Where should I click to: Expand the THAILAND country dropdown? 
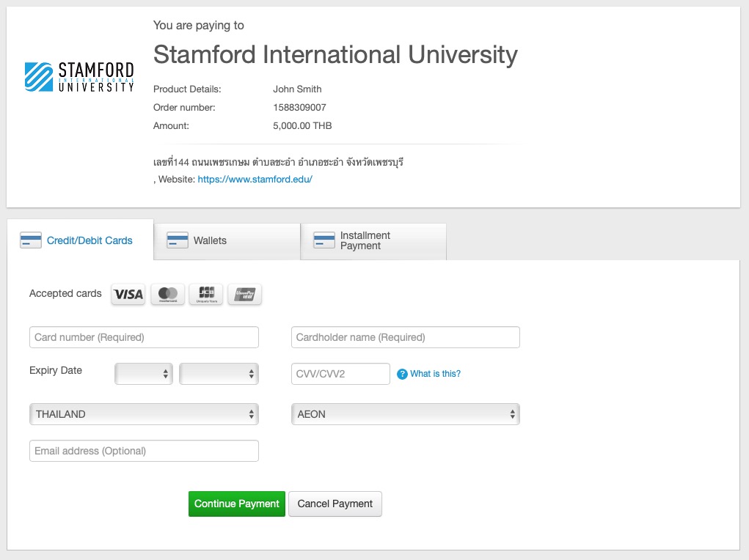(x=144, y=414)
